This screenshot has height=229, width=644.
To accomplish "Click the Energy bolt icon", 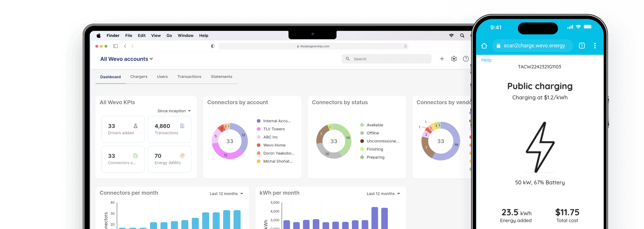I will coord(182,156).
